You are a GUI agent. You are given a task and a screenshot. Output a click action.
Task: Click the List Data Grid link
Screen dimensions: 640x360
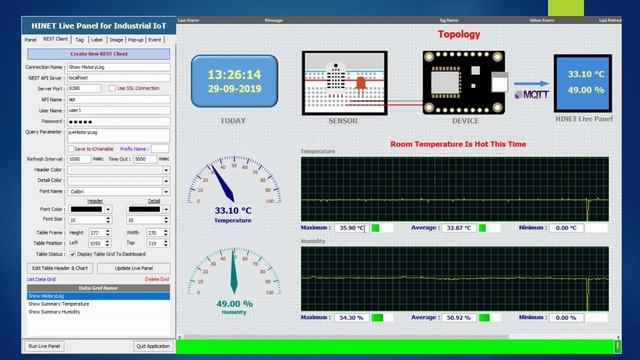click(41, 279)
